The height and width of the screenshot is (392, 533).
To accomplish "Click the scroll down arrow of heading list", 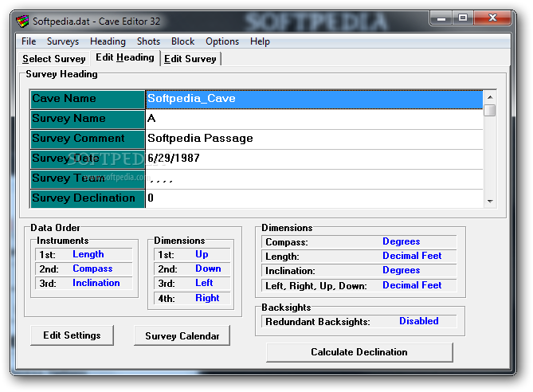I will pos(490,202).
